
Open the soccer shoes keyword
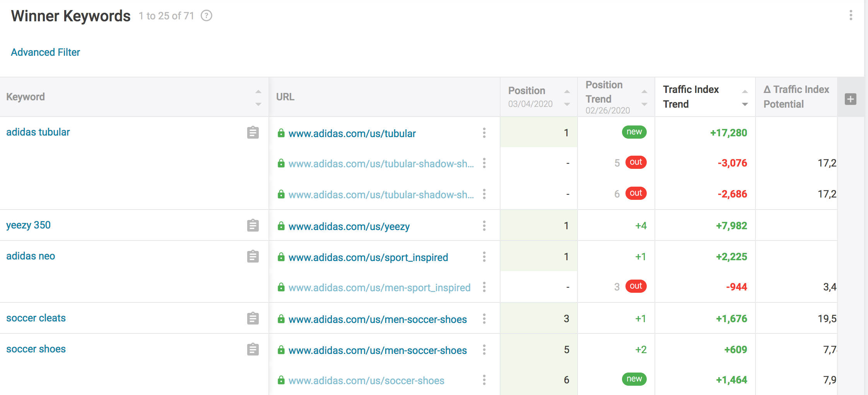click(x=36, y=349)
